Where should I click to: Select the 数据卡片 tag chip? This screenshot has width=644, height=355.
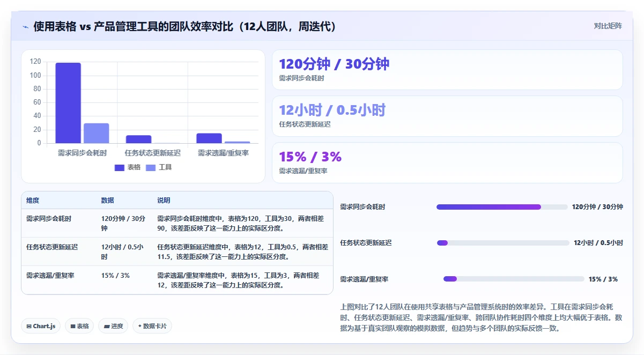click(x=152, y=326)
